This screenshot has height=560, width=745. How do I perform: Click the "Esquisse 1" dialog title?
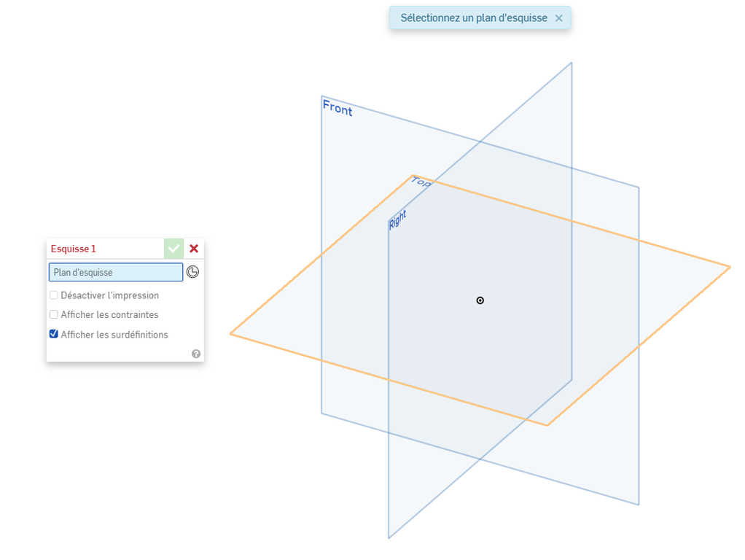[x=74, y=249]
